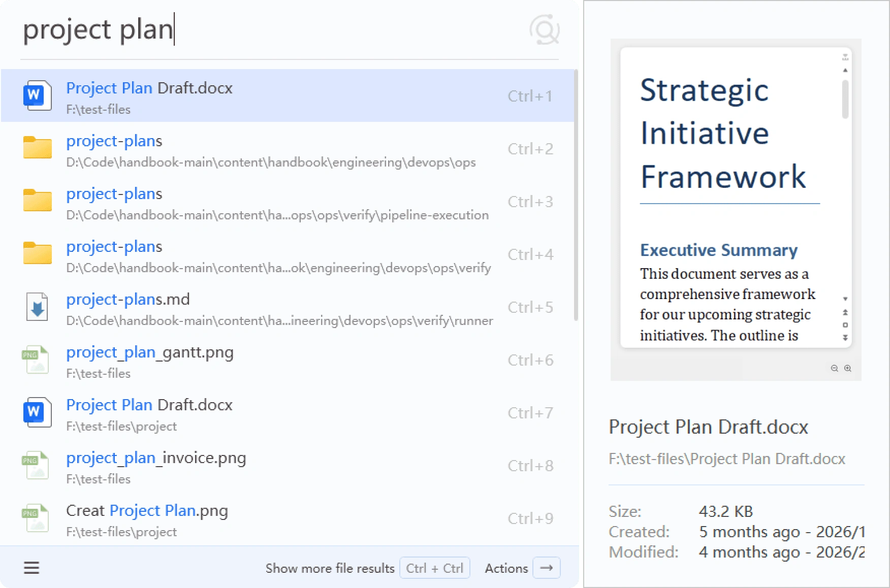Click the Actions arrow button
890x588 pixels.
[547, 568]
